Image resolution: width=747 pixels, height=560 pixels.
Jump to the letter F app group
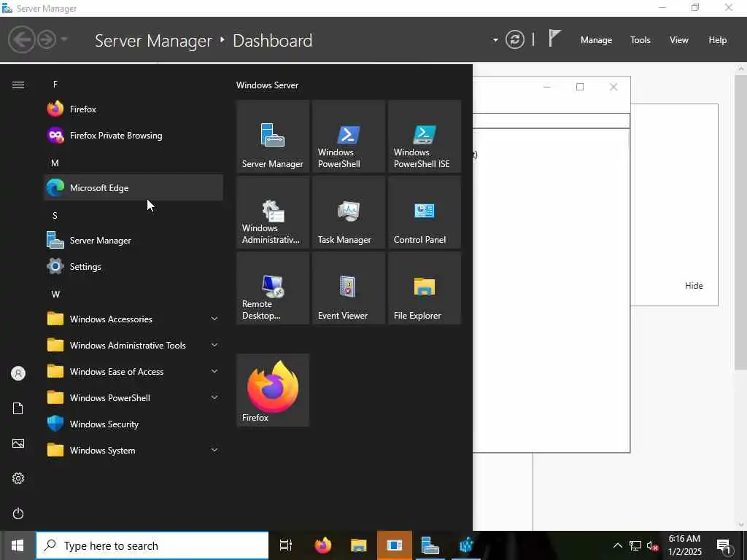click(x=55, y=85)
